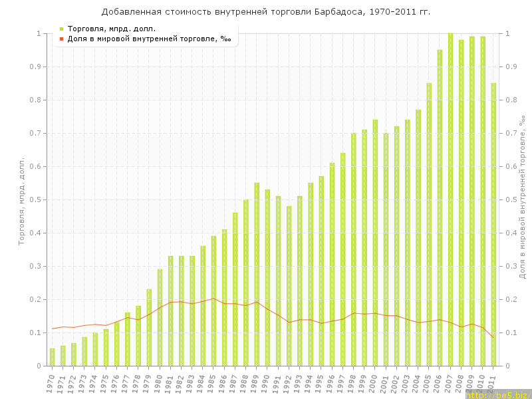Click the green legend marker for Торговля
The height and width of the screenshot is (399, 532).
point(61,29)
